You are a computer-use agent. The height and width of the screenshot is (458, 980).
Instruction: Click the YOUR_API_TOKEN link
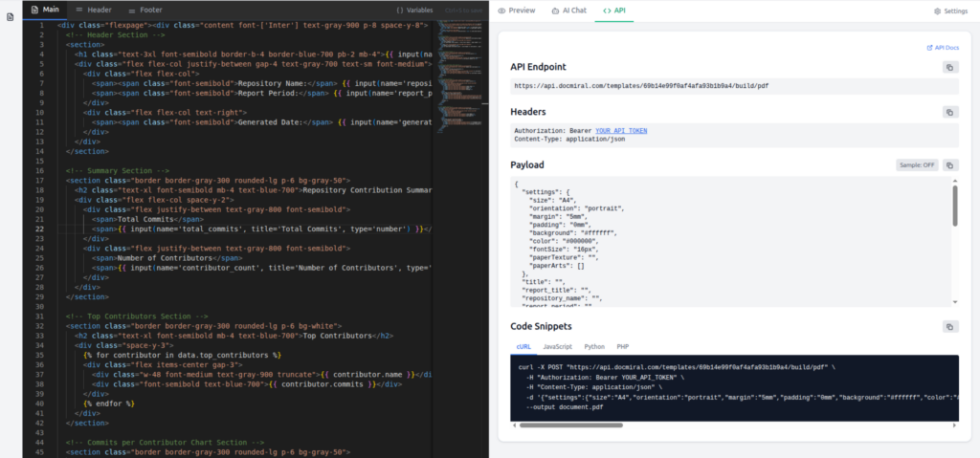[620, 131]
